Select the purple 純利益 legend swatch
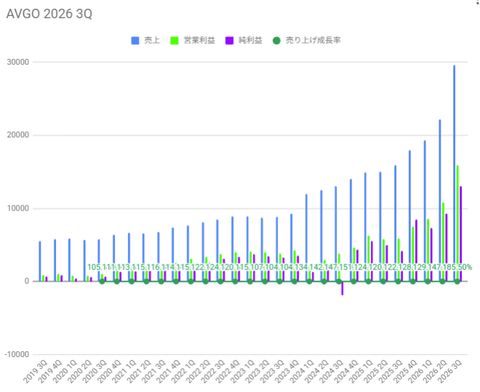Viewport: 480px width, 392px height. pos(229,41)
